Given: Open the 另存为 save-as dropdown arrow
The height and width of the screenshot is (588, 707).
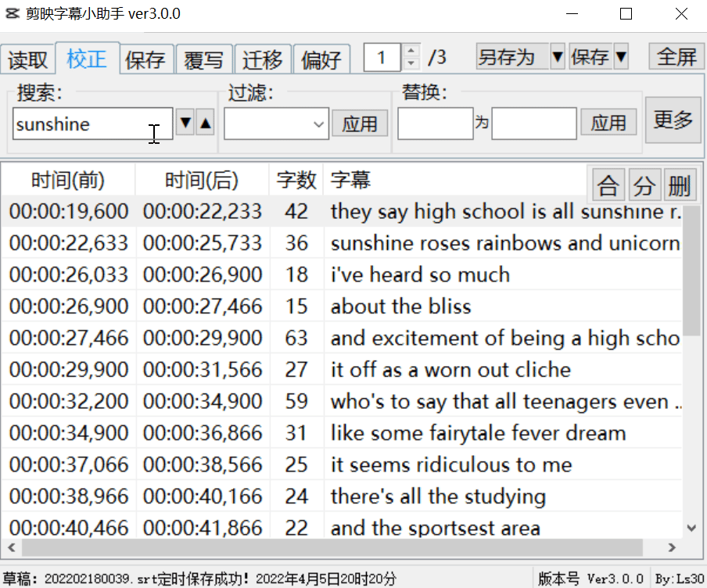Looking at the screenshot, I should coord(557,57).
